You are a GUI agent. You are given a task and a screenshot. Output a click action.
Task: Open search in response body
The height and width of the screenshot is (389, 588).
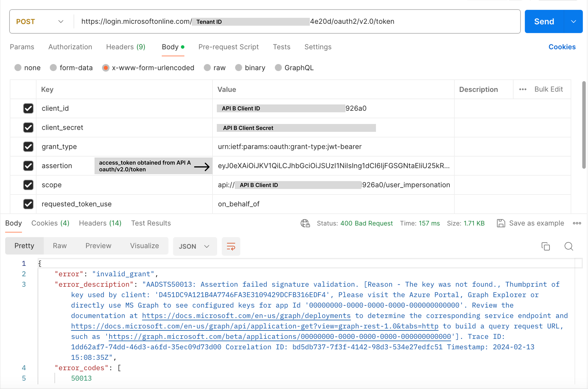(568, 246)
